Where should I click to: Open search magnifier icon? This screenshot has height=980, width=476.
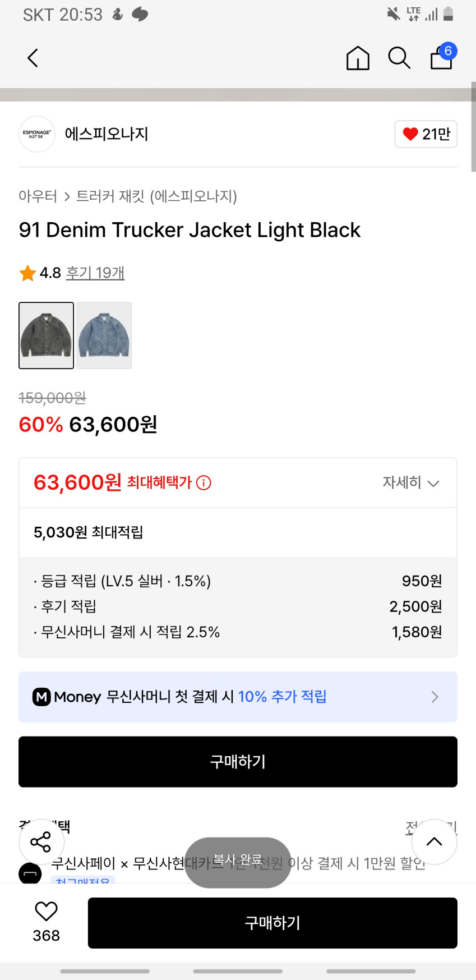[x=399, y=58]
